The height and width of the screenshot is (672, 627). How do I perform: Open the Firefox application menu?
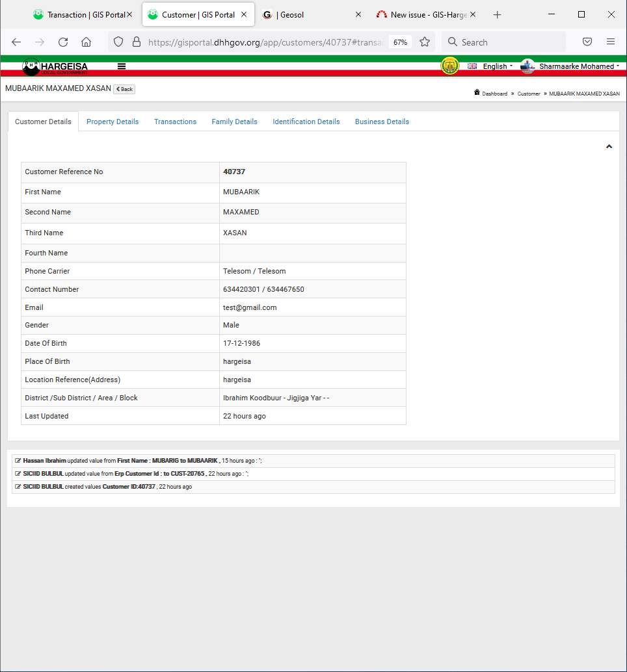(611, 42)
